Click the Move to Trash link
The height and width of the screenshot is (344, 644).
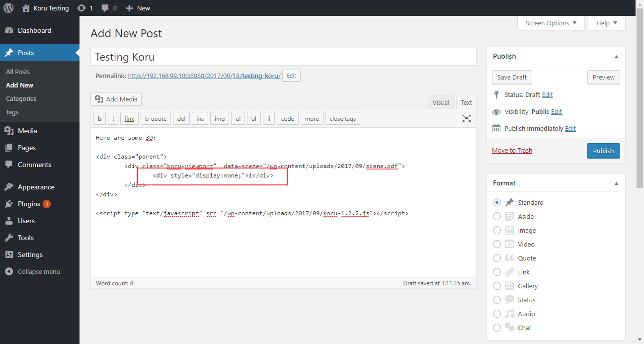[512, 150]
